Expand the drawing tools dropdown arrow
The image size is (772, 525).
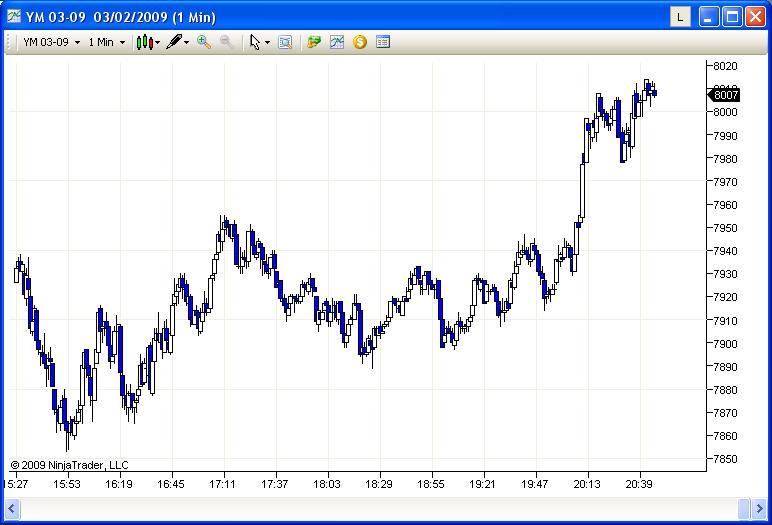[x=187, y=43]
